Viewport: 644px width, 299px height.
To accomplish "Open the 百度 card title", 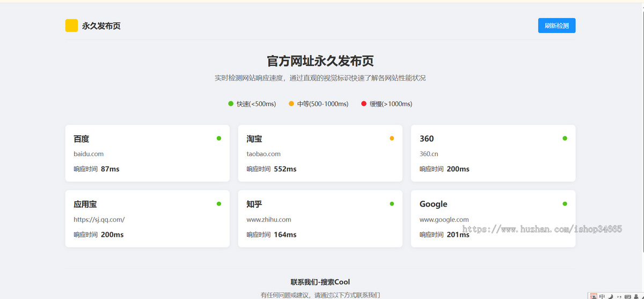I will pos(82,139).
